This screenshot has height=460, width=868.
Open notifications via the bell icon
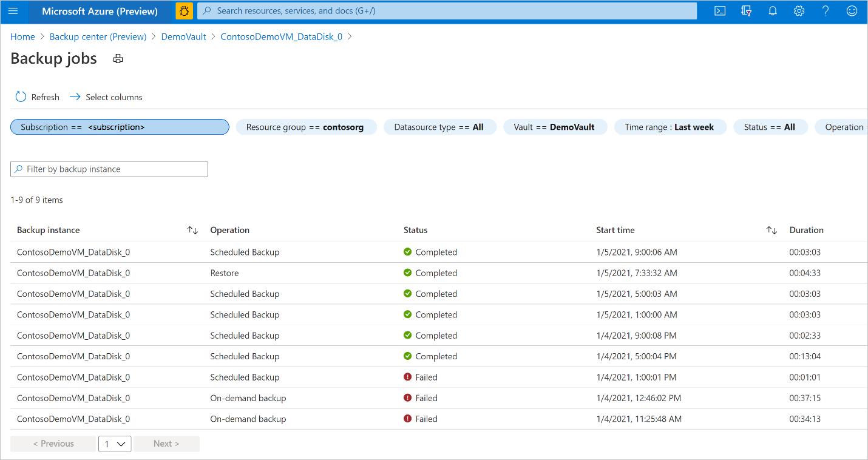(x=772, y=10)
